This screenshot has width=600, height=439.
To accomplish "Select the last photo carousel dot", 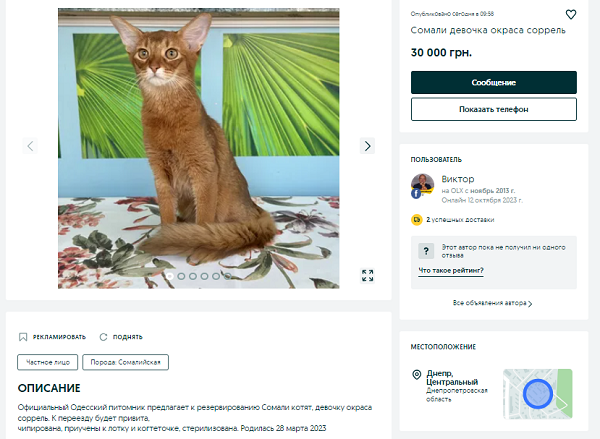I will coord(229,275).
